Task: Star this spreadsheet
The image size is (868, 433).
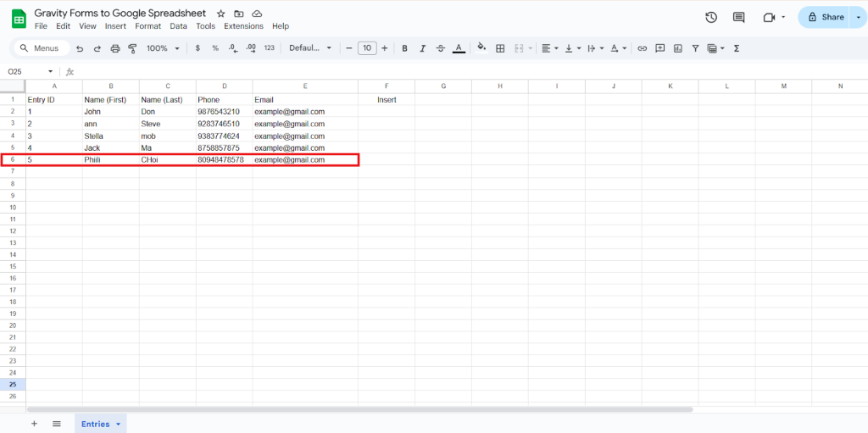Action: 221,14
